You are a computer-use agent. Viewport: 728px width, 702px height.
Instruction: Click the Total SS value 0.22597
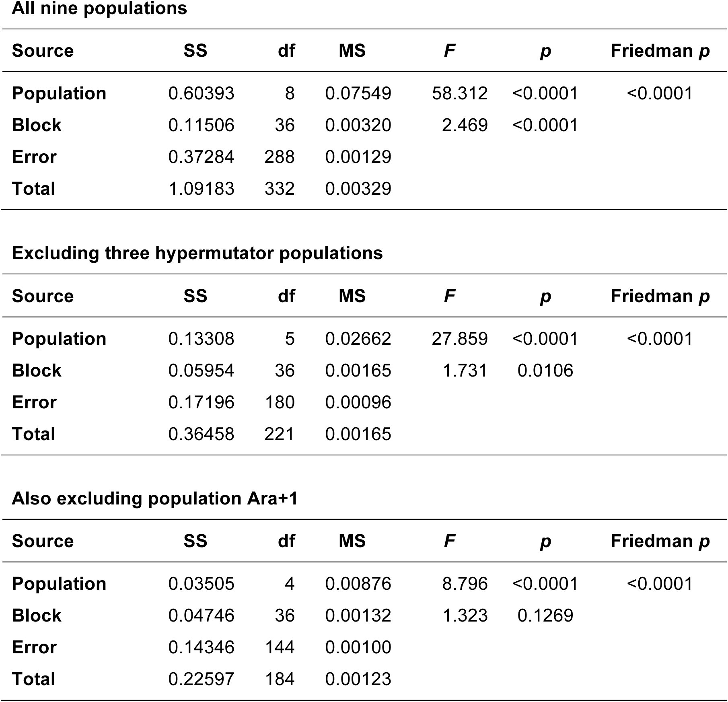pos(201,679)
